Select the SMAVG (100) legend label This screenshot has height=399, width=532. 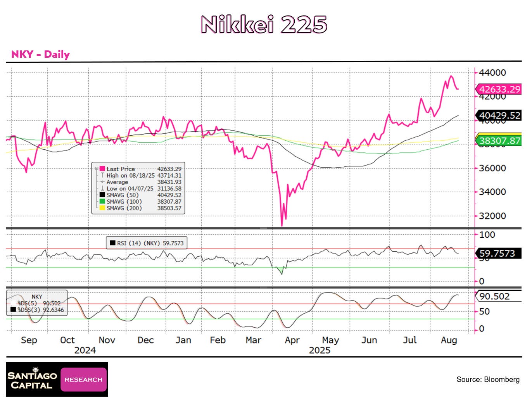point(124,202)
